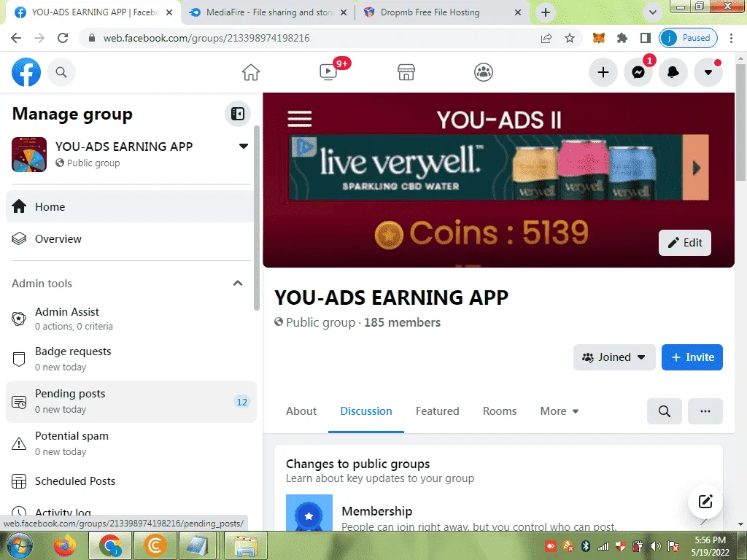Image resolution: width=747 pixels, height=560 pixels.
Task: Switch to the About tab
Action: pos(301,411)
